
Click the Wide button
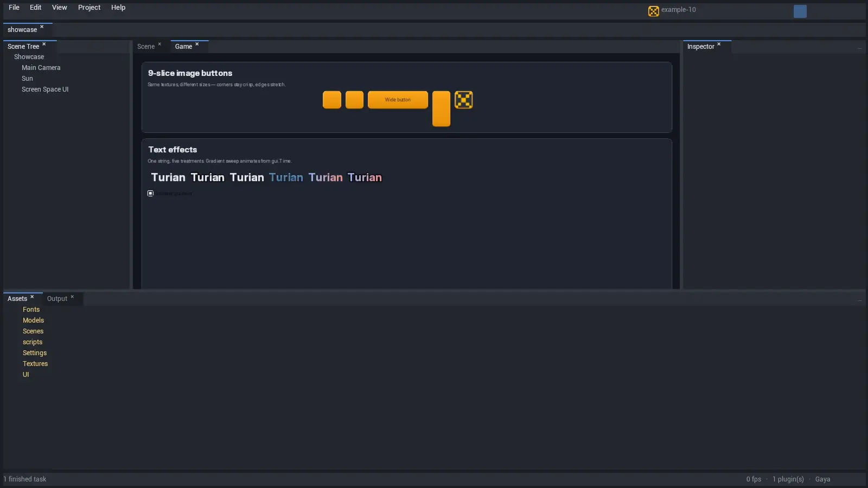(398, 100)
